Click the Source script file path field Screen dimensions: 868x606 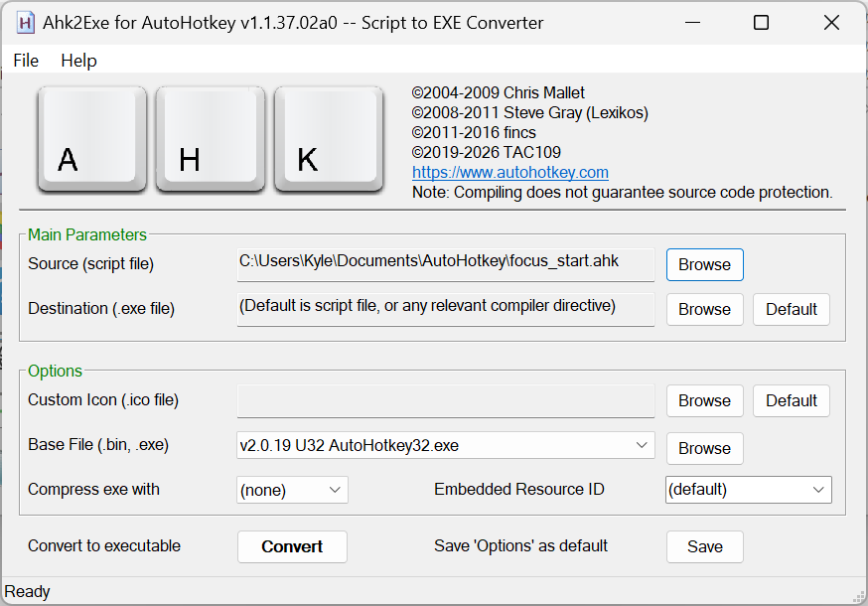pyautogui.click(x=445, y=262)
